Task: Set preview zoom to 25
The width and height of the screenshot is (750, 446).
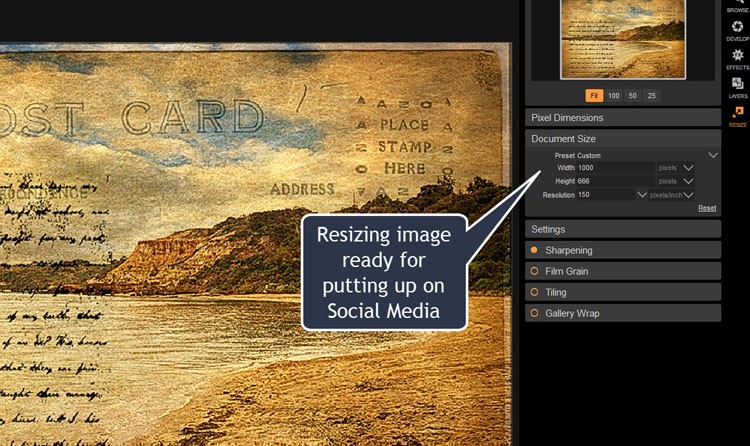Action: point(651,96)
